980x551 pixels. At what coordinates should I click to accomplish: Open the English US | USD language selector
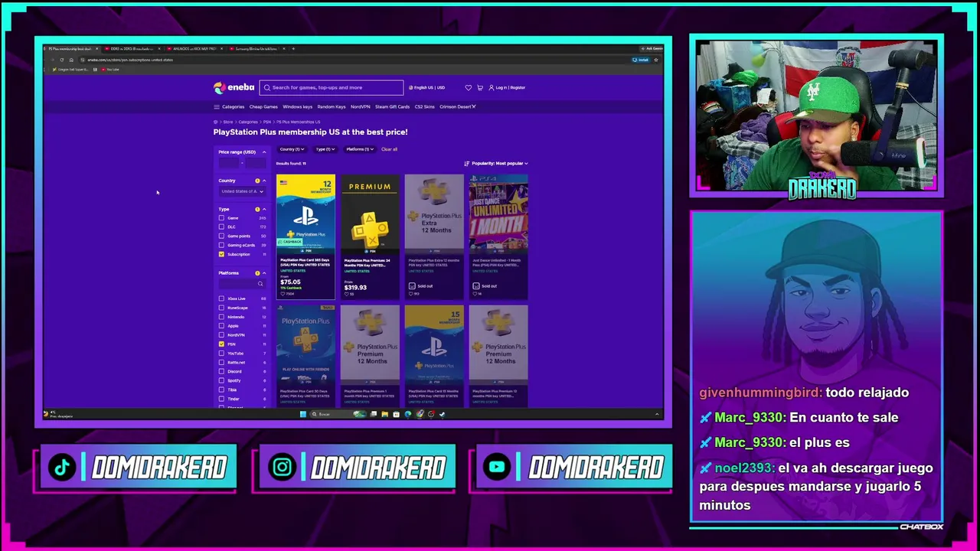coord(426,87)
